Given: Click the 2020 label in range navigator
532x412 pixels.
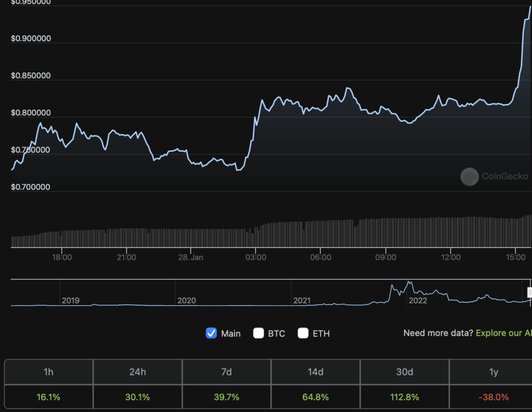Looking at the screenshot, I should [x=187, y=300].
